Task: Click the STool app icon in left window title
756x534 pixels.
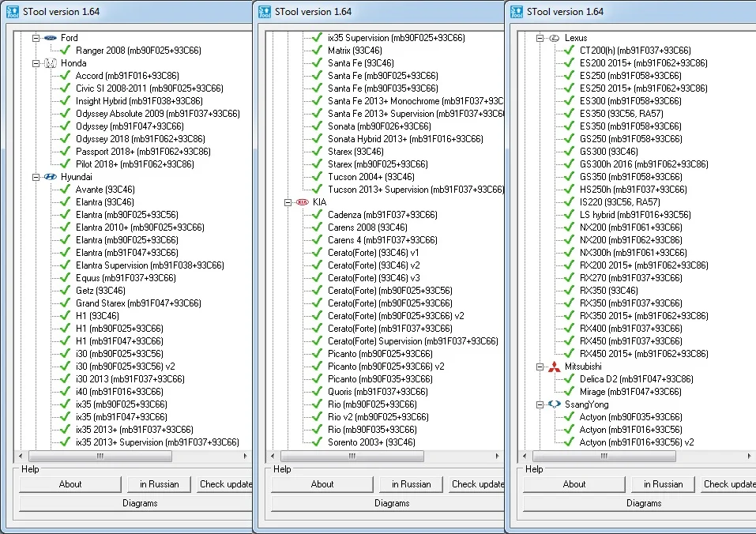Action: point(13,12)
